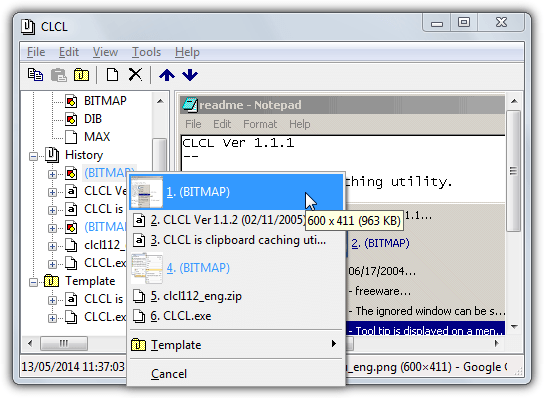Click the Notepad icon in preview image
Screen dimensions: 544x398
tap(190, 105)
